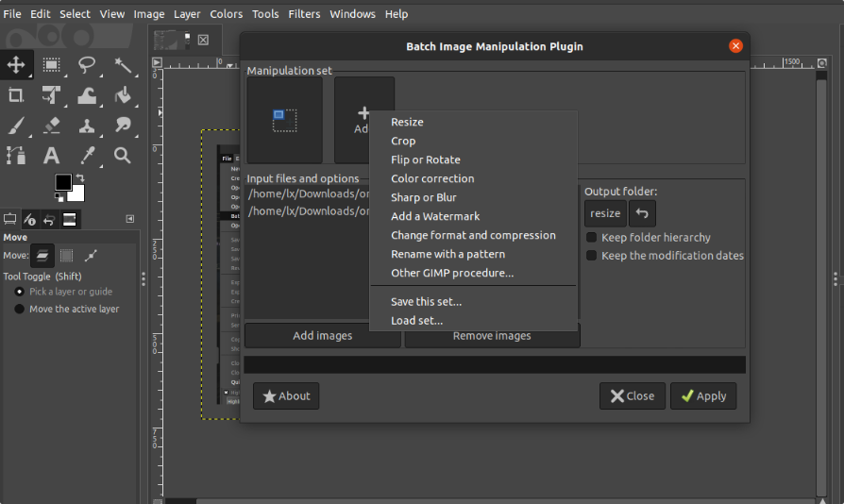Open the Device Status tab
Image resolution: width=844 pixels, height=504 pixels.
coord(29,219)
